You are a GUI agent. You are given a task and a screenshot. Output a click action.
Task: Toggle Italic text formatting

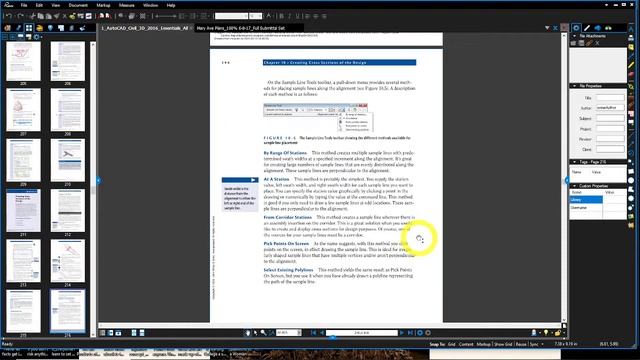pyautogui.click(x=289, y=16)
